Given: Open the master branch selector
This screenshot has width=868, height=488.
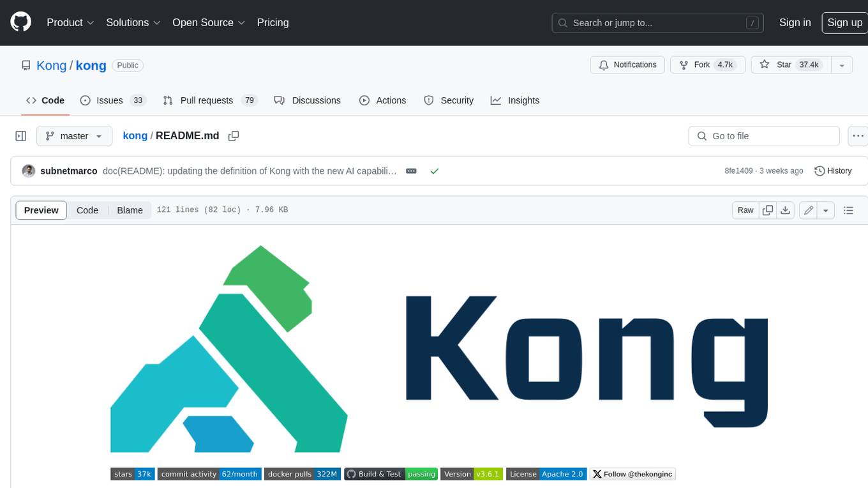Looking at the screenshot, I should tap(74, 136).
